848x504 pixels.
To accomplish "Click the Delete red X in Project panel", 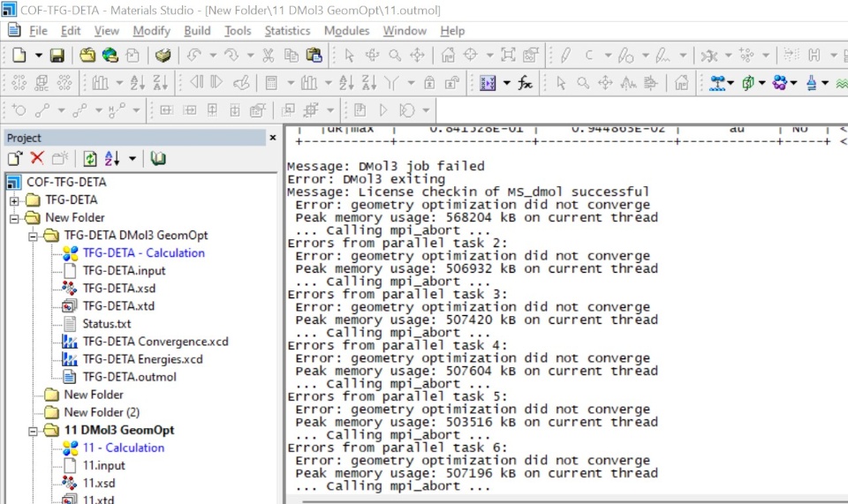I will [x=37, y=158].
